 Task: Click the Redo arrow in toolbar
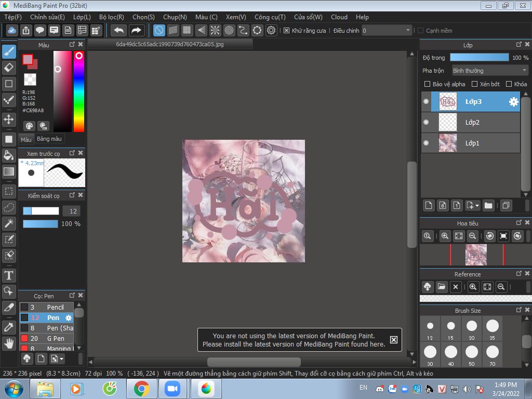[136, 31]
